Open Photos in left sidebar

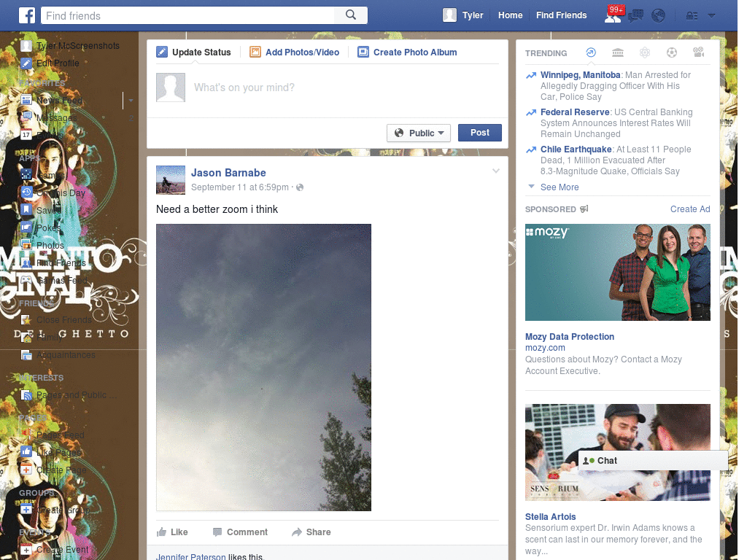50,245
